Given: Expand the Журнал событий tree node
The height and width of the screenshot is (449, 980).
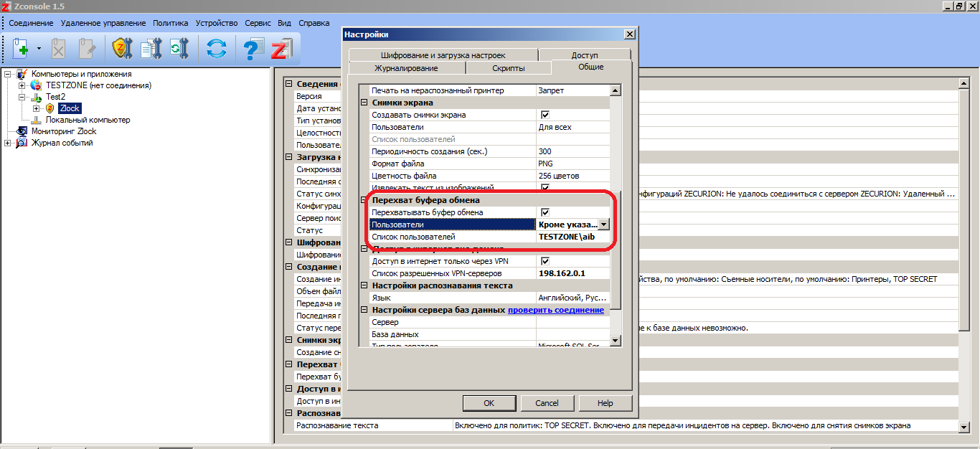Looking at the screenshot, I should 8,143.
